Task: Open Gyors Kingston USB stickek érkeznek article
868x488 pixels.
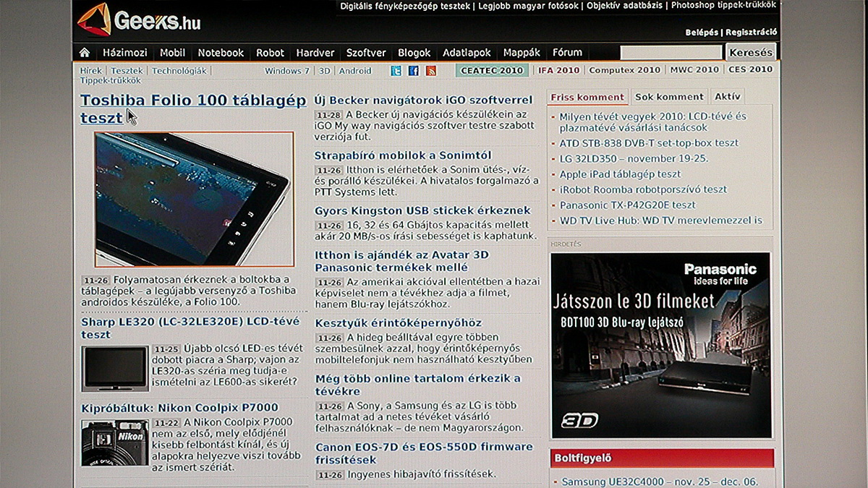Action: click(422, 210)
